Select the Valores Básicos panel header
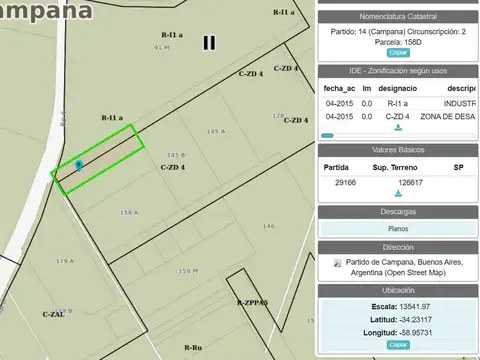Screen dimensions: 480x360 (398, 150)
